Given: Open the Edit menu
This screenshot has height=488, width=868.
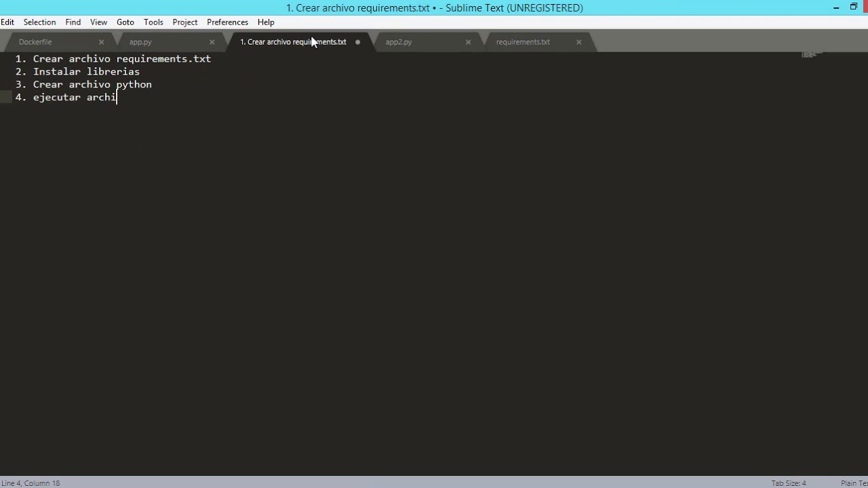Looking at the screenshot, I should [7, 22].
